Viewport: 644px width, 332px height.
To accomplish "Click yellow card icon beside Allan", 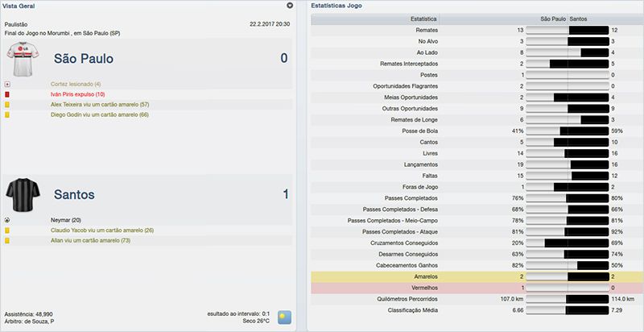I will tap(7, 241).
